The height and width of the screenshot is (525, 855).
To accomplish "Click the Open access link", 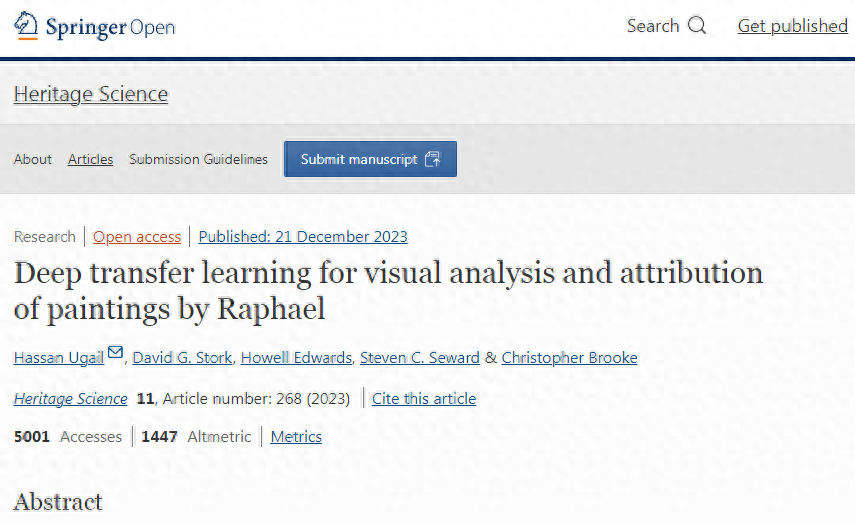I will click(137, 237).
